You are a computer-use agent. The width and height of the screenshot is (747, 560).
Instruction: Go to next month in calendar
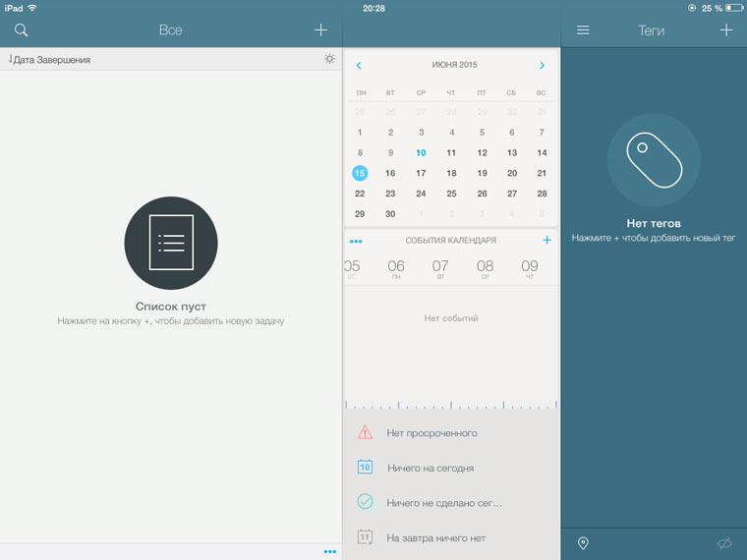pyautogui.click(x=542, y=65)
